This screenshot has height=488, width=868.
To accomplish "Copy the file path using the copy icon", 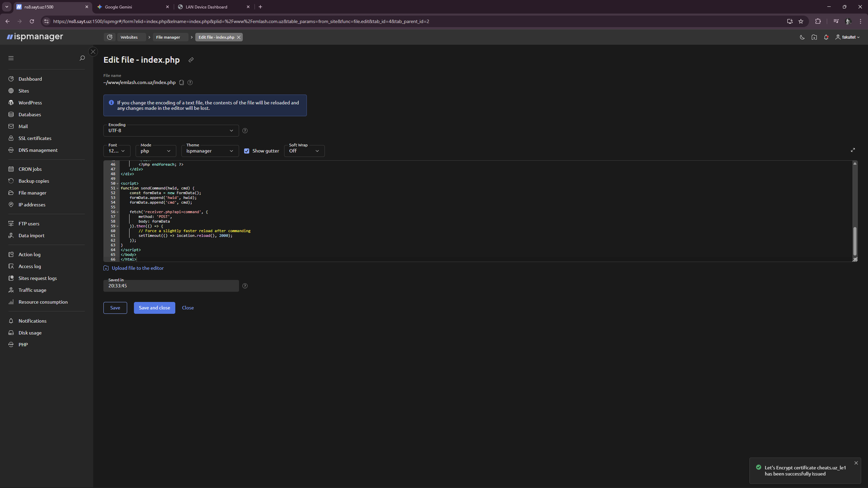I will [182, 82].
